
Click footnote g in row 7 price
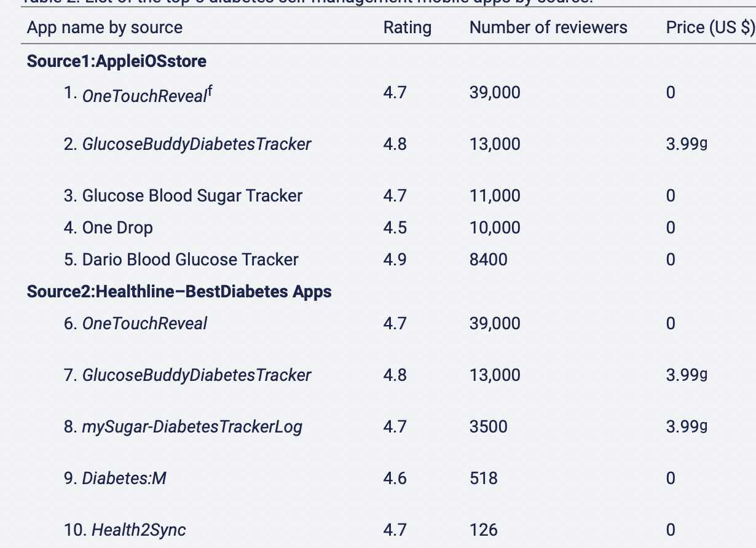pos(704,375)
